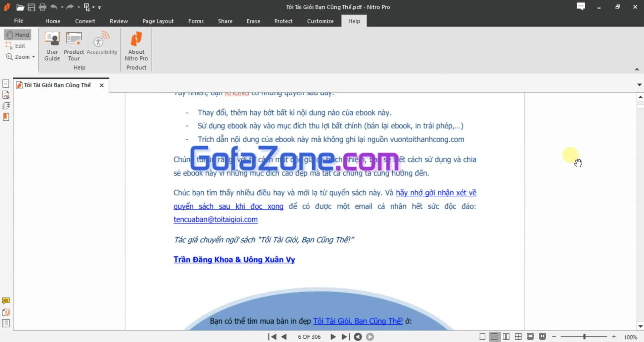Open the Attachments pane with paperclip icon
Image resolution: width=644 pixels, height=342 pixels.
[x=6, y=312]
